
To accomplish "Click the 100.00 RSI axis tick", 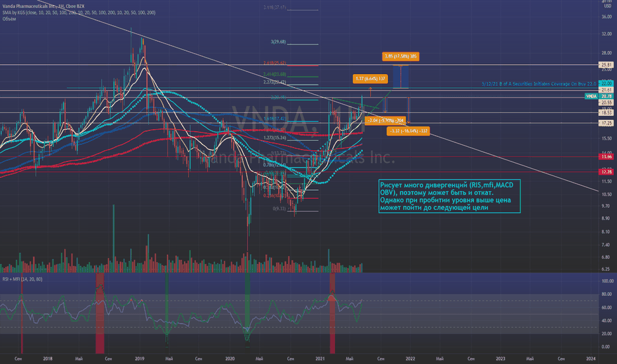I will 608,281.
